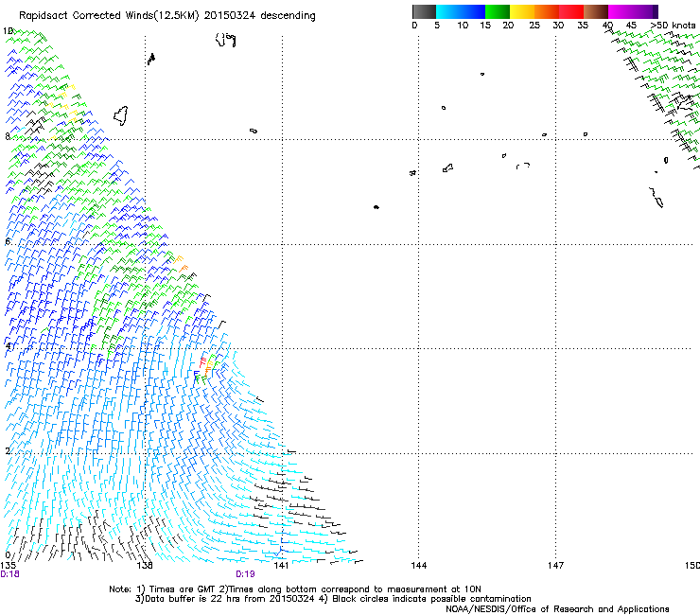Click the large island outline near 137.5E, 8.5N
Viewport: 700px width, 615px height.
pyautogui.click(x=121, y=115)
